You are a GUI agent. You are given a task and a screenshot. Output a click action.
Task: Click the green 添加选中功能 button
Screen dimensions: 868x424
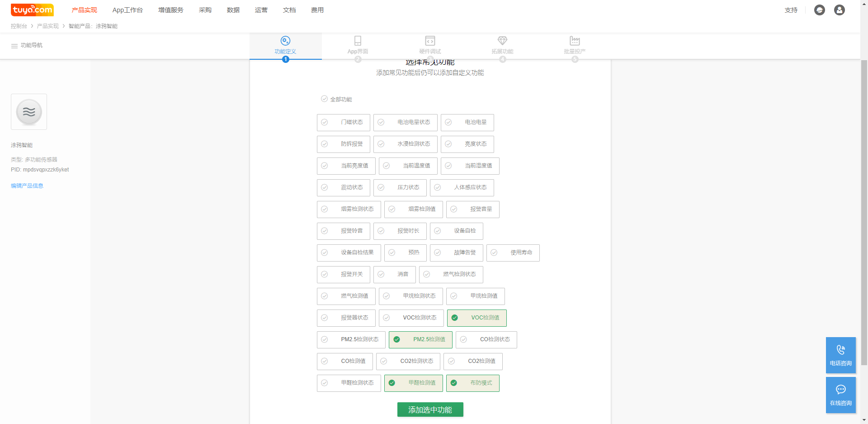click(x=430, y=410)
